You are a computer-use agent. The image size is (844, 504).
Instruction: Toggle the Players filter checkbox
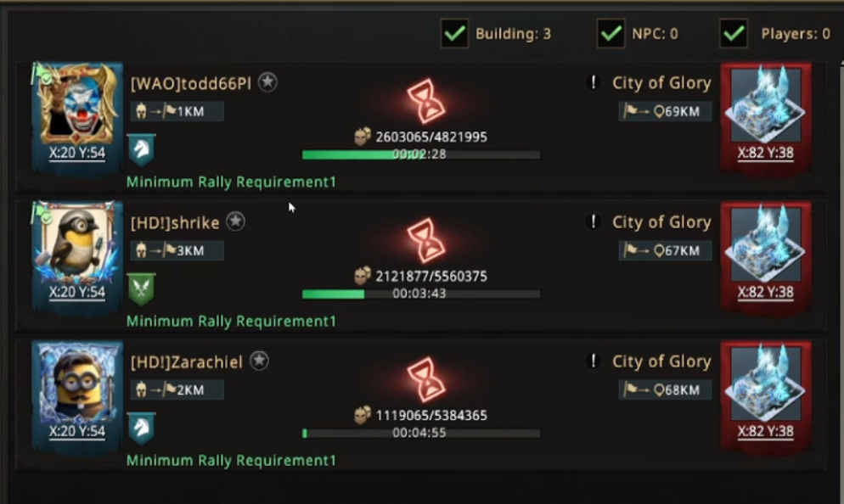733,34
